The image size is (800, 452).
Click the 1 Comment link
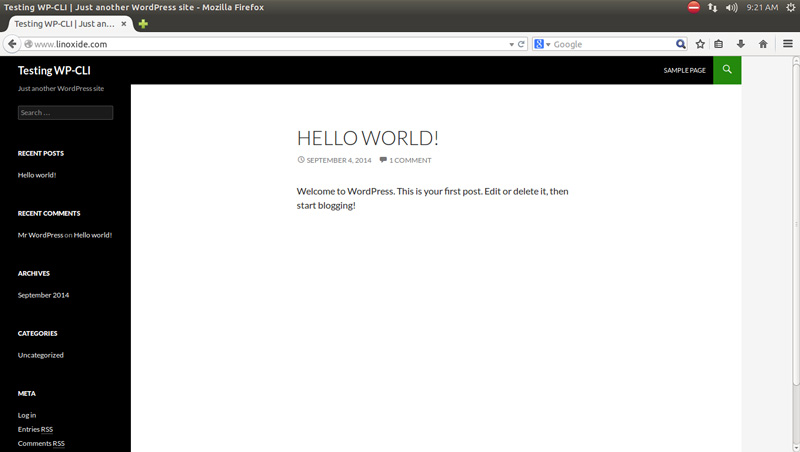(x=409, y=160)
